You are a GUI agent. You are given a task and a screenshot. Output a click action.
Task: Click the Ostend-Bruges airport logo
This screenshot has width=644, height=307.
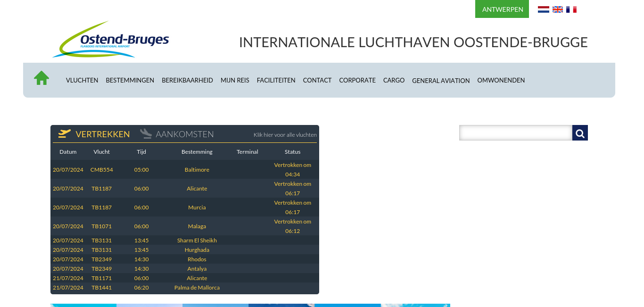pos(111,39)
